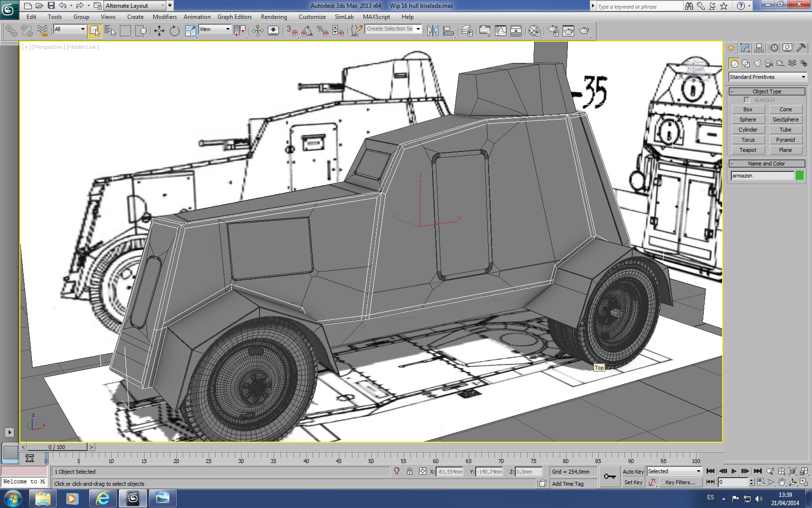Open the Rendering menu

tap(274, 17)
